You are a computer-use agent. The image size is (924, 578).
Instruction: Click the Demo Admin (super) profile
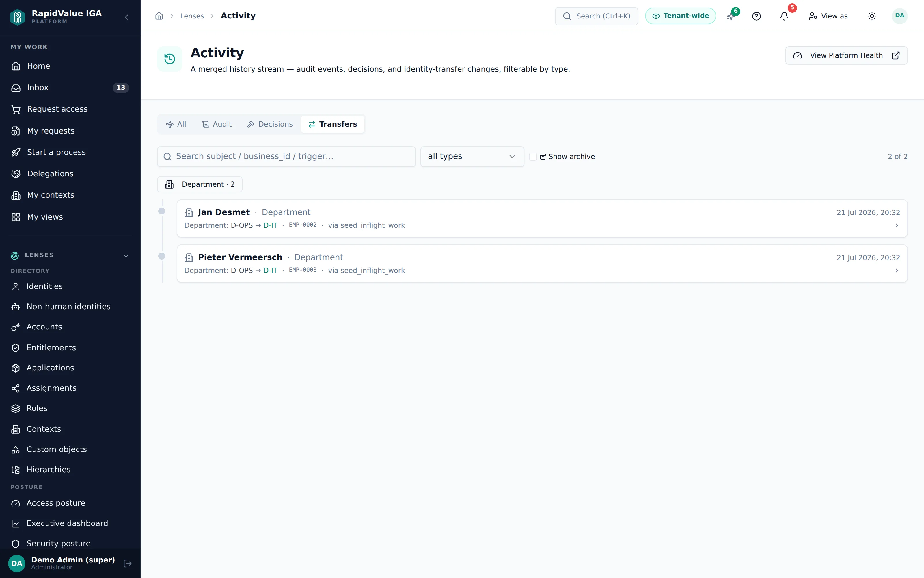[x=62, y=564]
